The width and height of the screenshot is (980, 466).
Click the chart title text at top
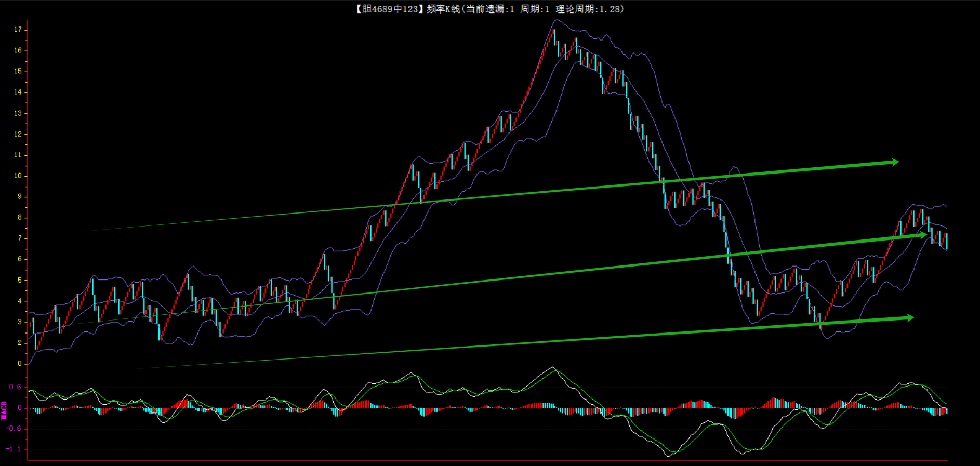489,9
